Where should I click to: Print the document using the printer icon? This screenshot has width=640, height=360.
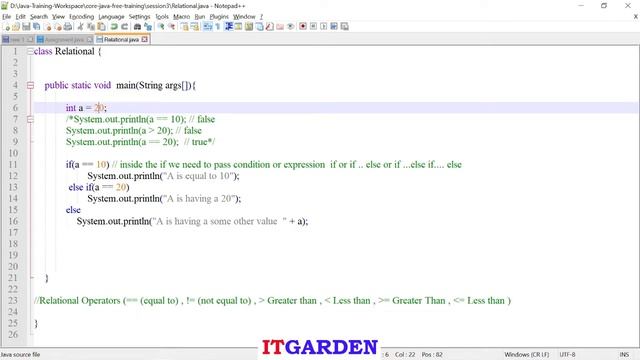(x=68, y=27)
